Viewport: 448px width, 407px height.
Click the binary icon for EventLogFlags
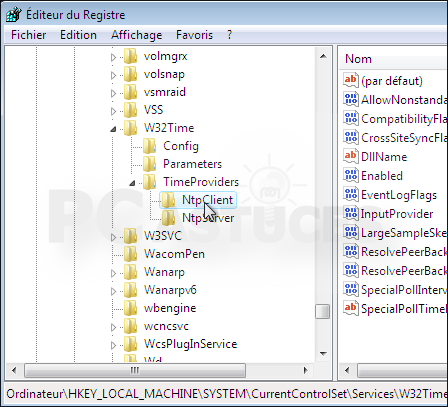(x=351, y=194)
